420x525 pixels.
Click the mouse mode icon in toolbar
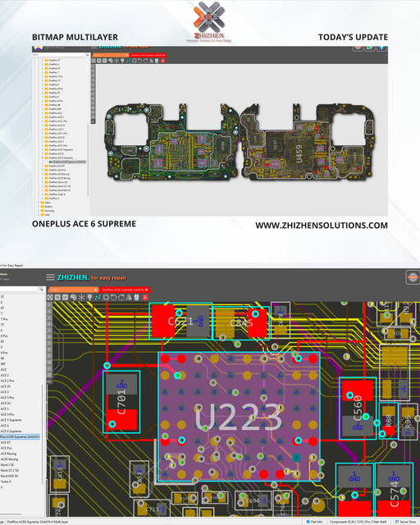[x=137, y=297]
